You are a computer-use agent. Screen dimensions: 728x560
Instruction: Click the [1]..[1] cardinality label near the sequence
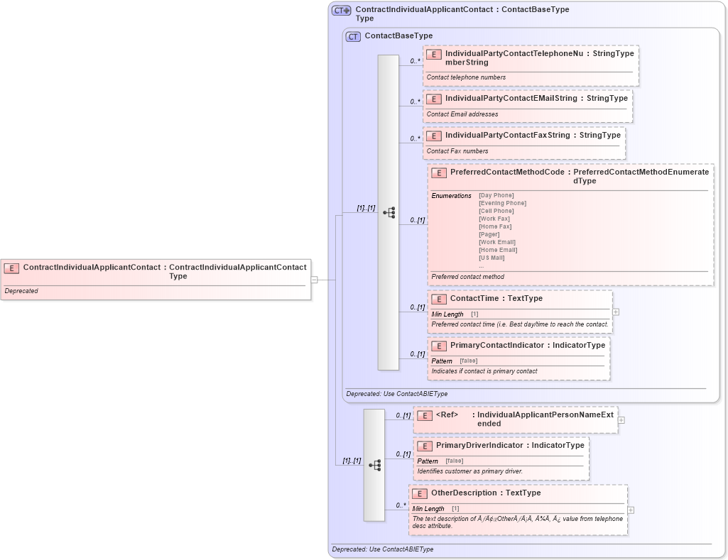(364, 209)
